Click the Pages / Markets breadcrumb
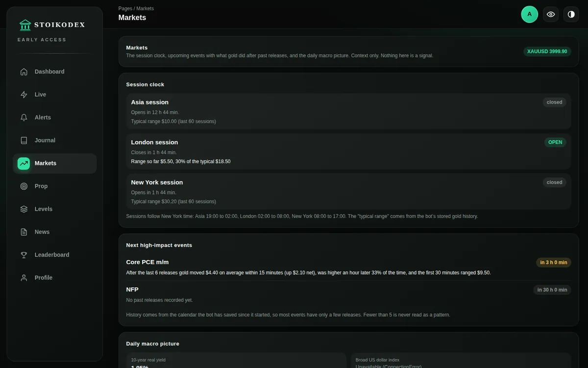The width and height of the screenshot is (588, 368). point(136,8)
